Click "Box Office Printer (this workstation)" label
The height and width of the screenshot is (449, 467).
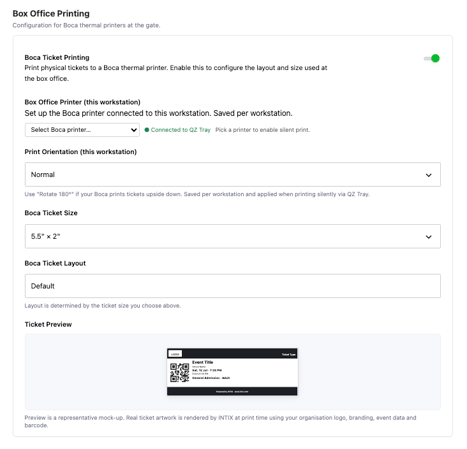click(x=83, y=102)
